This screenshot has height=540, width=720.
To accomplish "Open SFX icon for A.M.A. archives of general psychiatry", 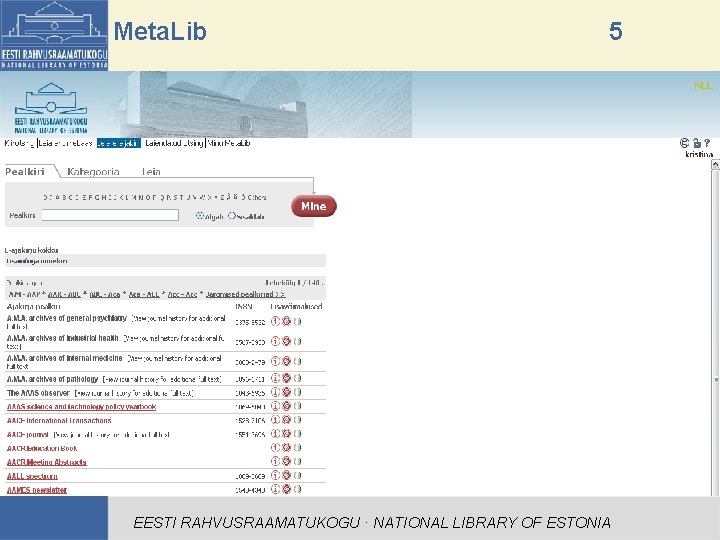I will 286,321.
